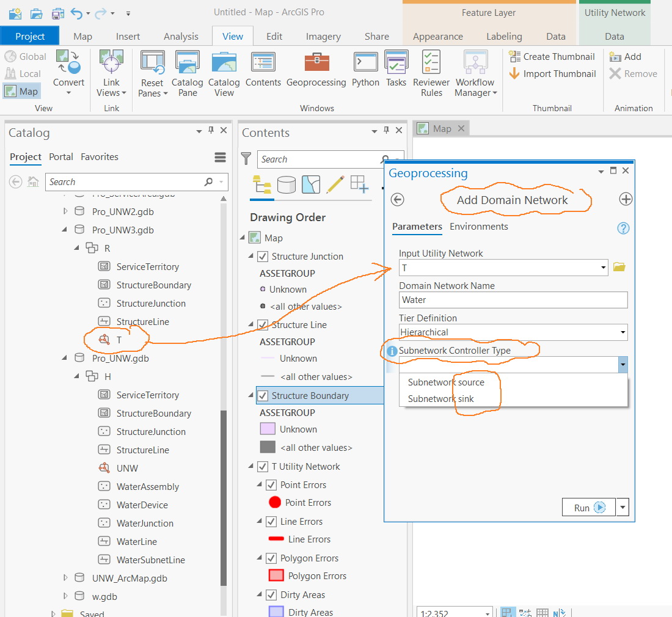Viewport: 672px width, 617px height.
Task: Choose Subnetwork source option
Action: (446, 382)
